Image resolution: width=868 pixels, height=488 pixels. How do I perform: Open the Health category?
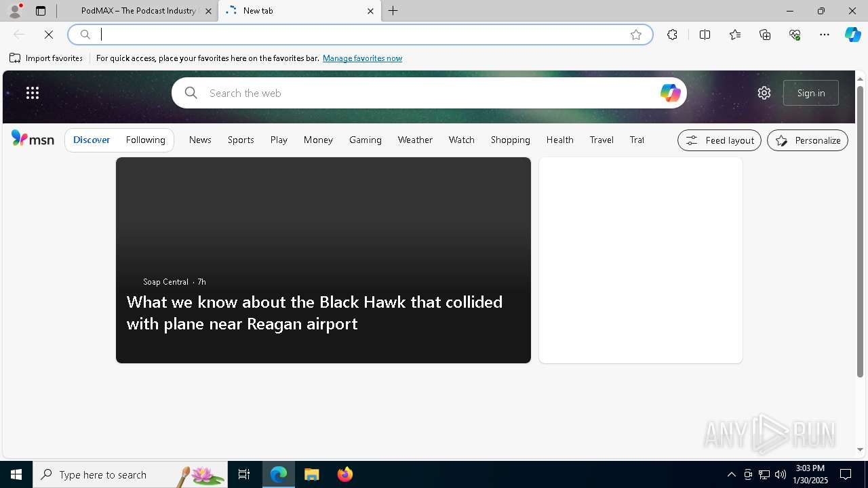(x=560, y=140)
